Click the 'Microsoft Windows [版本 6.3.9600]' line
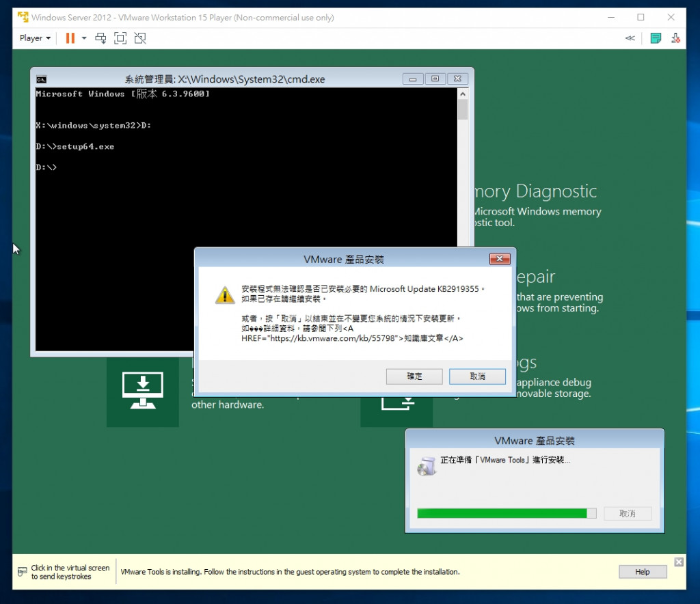700x604 pixels. [123, 94]
